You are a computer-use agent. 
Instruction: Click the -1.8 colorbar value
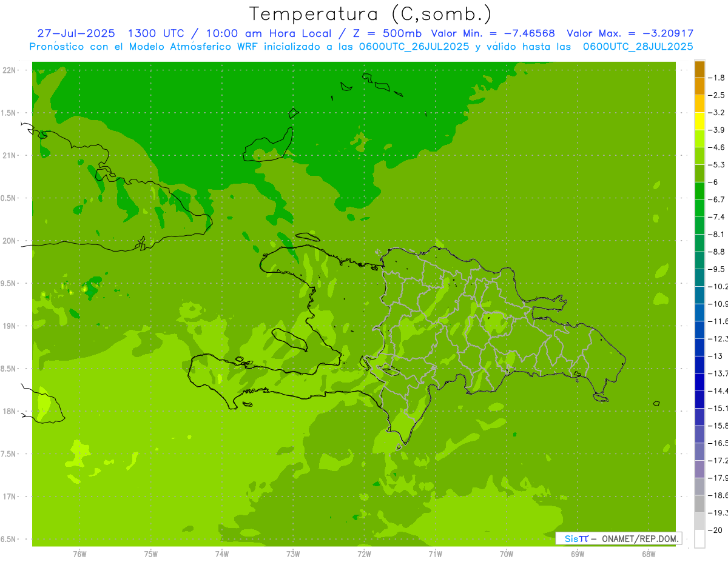pos(717,78)
